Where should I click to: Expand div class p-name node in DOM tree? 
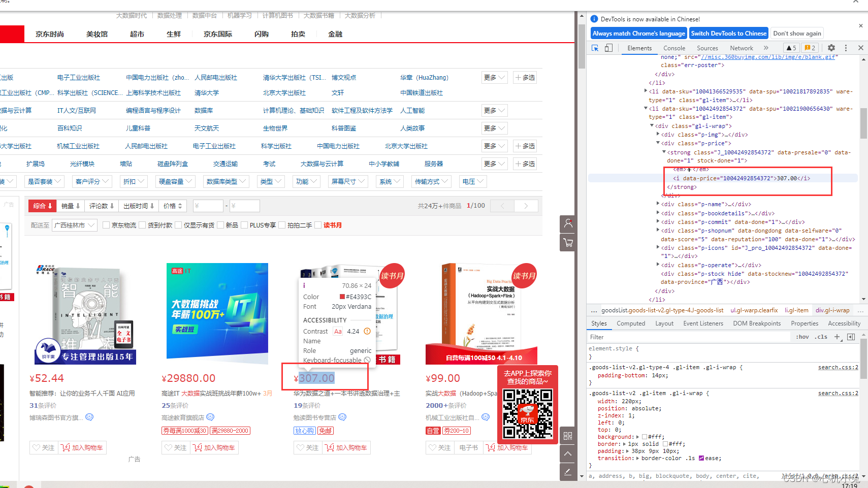pos(658,204)
